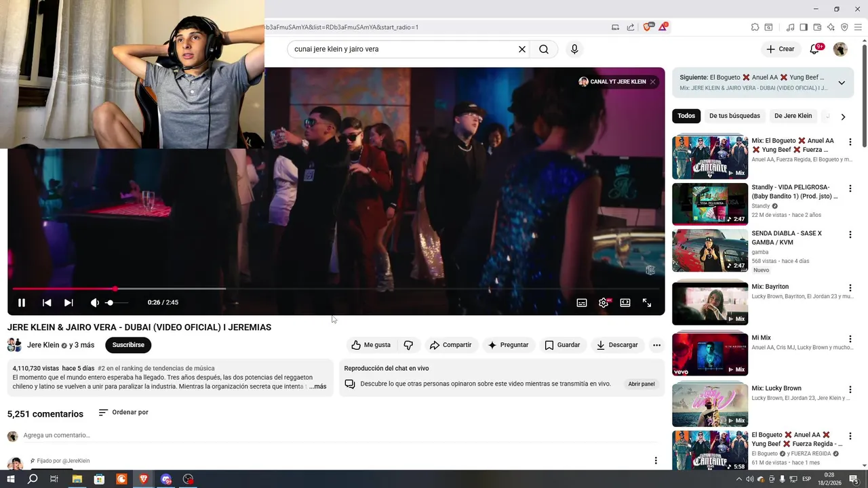
Task: Open the Ordenar por dropdown
Action: pyautogui.click(x=123, y=412)
